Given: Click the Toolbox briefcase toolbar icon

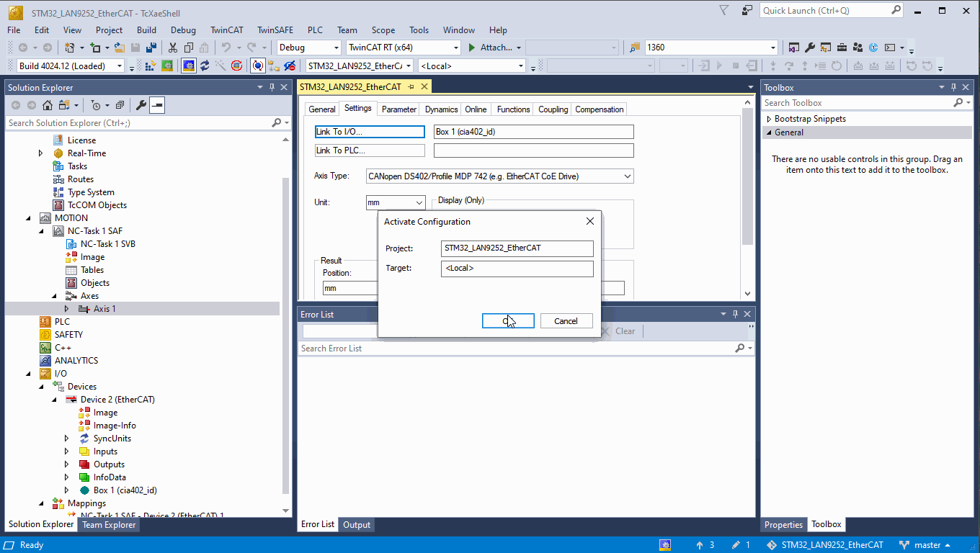Looking at the screenshot, I should click(842, 48).
